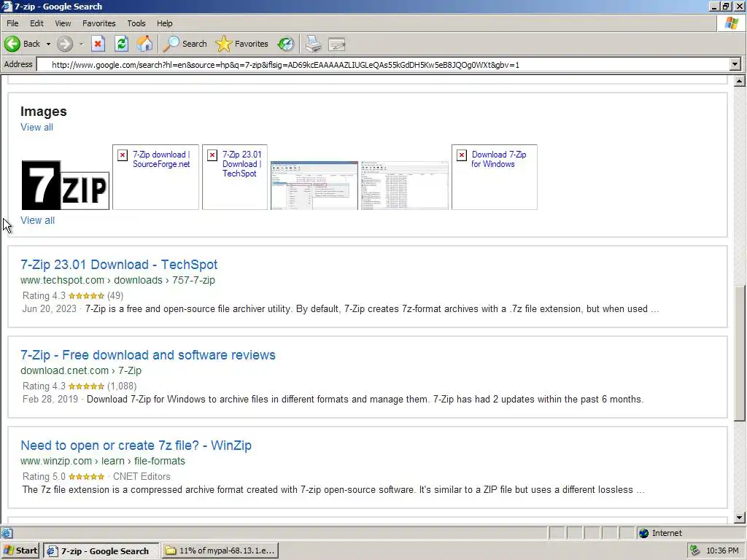Open the 7-ZIP logo image thumbnail
Screen dimensions: 747x560
(x=65, y=184)
